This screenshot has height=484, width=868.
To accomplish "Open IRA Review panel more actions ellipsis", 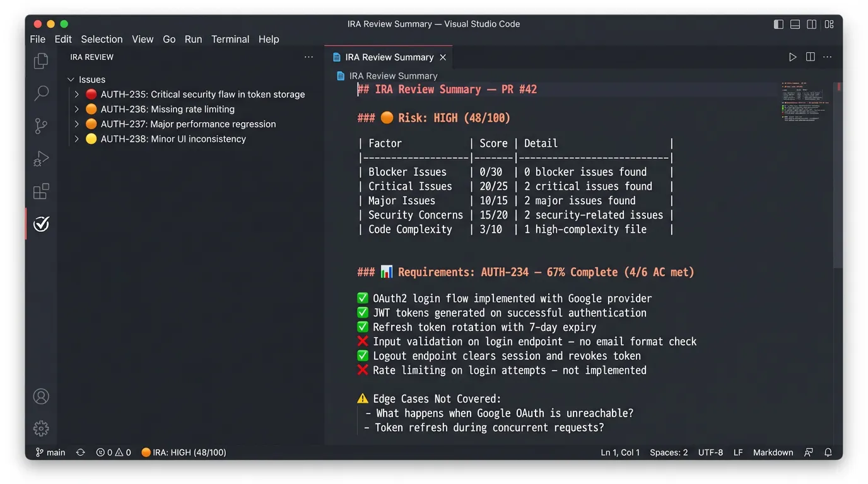I will [308, 57].
